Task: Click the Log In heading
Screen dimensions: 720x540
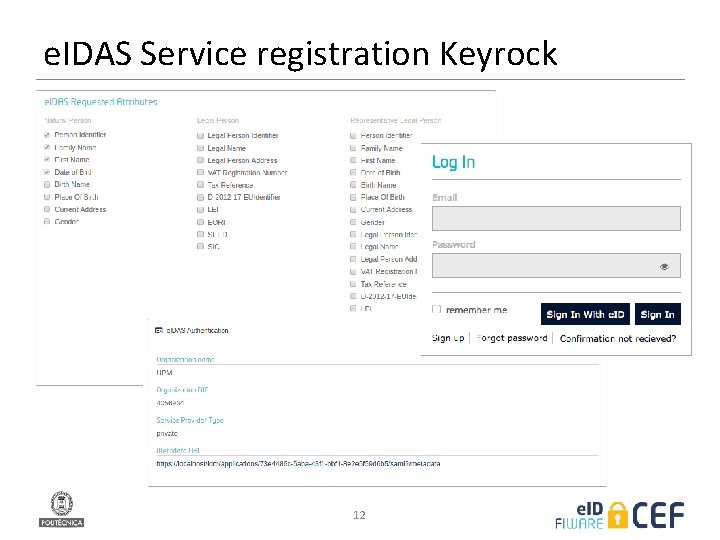Action: (x=453, y=162)
